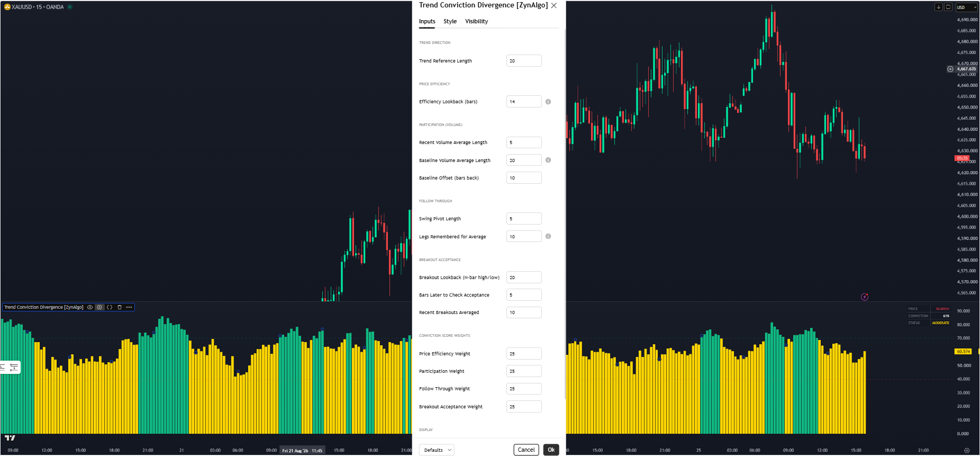Viewport: 980px width, 456px height.
Task: Open indicator source code braces icon
Action: coord(110,307)
